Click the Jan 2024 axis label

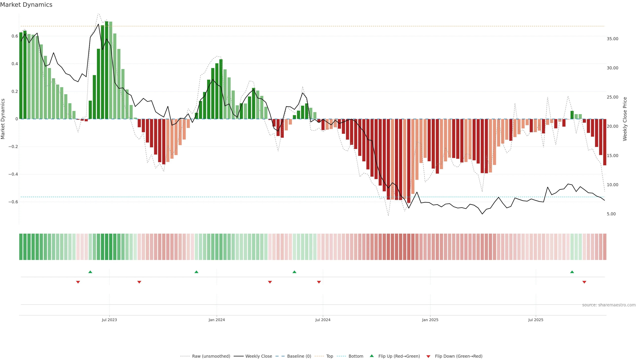point(217,320)
